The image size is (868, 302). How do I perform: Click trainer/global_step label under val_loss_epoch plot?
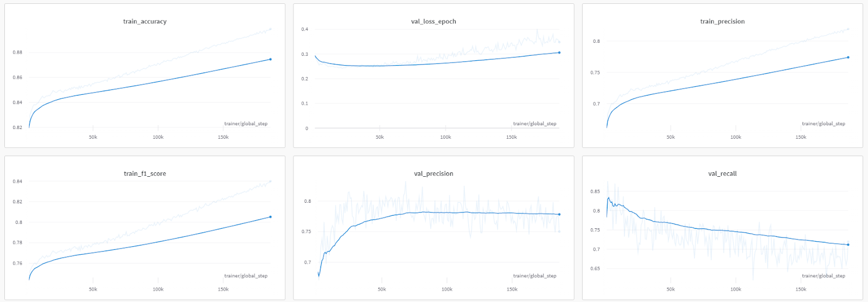534,124
